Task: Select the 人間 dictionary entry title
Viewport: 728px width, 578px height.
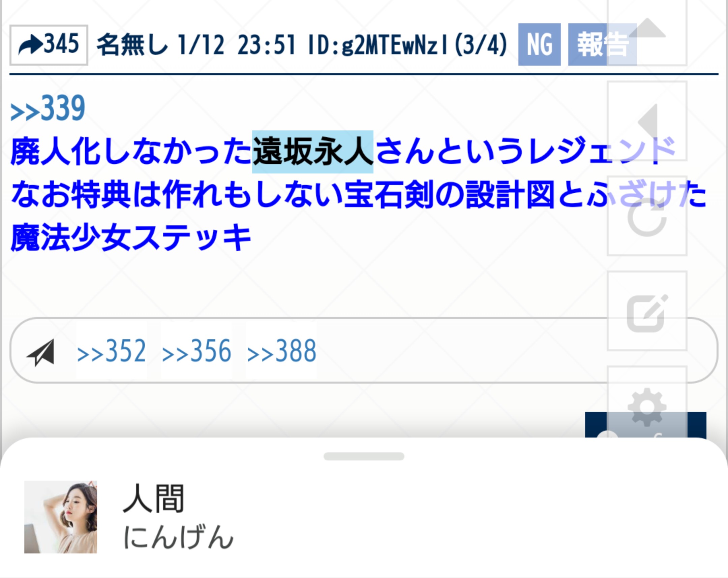Action: pos(153,499)
